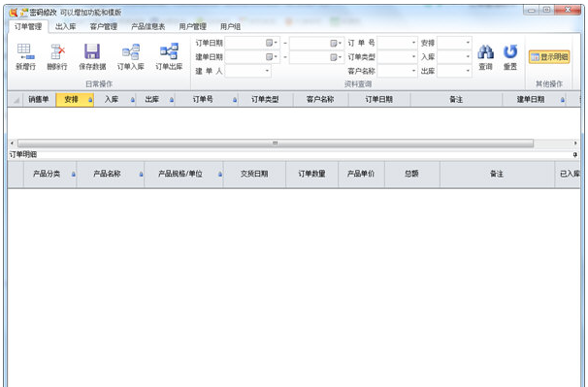Click the filter icon on the 出库 column
This screenshot has height=387, width=588.
(x=172, y=100)
